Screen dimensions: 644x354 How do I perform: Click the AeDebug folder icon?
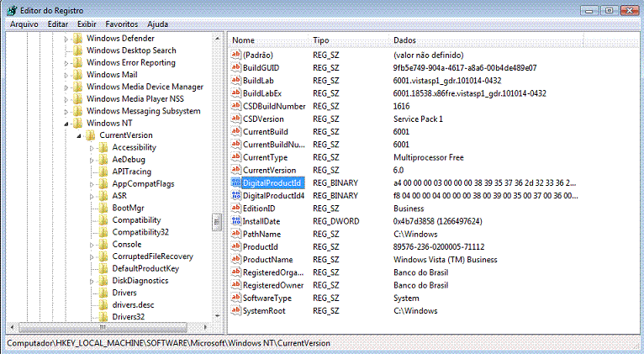click(103, 159)
